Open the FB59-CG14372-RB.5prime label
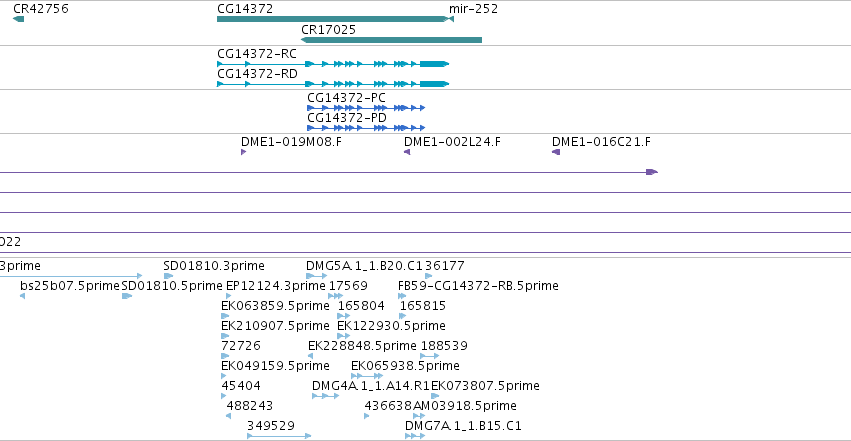The image size is (851, 441). point(478,286)
